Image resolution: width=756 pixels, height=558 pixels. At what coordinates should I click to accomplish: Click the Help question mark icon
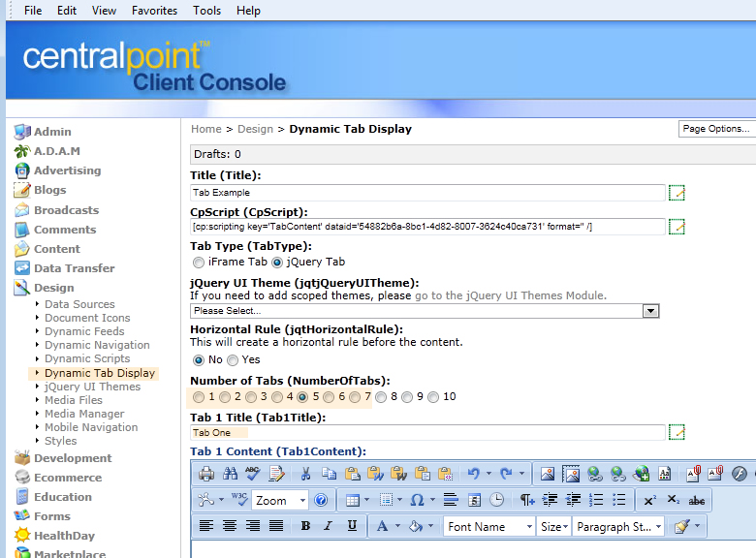[x=321, y=500]
